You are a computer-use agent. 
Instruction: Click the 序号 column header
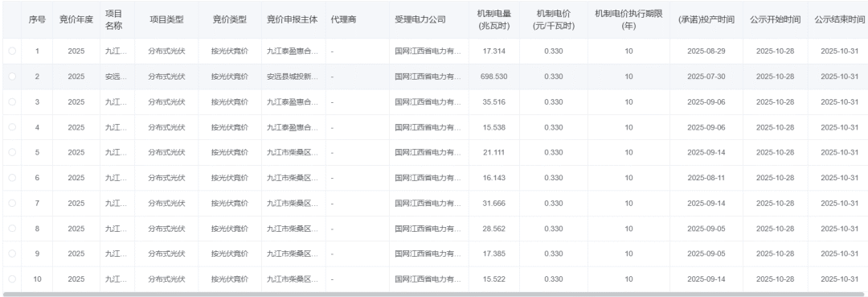click(37, 19)
